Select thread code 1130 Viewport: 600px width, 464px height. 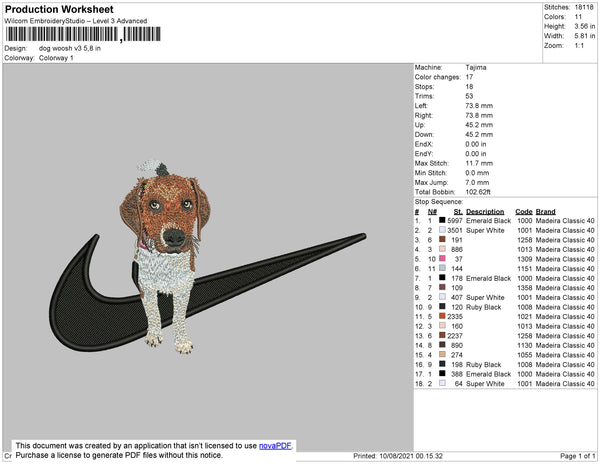click(x=525, y=345)
